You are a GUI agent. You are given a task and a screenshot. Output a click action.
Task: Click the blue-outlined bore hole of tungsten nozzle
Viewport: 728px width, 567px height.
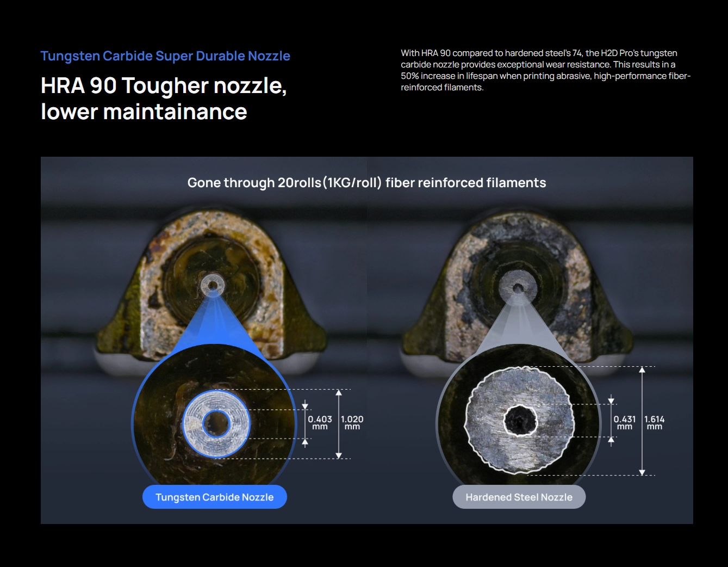click(216, 423)
